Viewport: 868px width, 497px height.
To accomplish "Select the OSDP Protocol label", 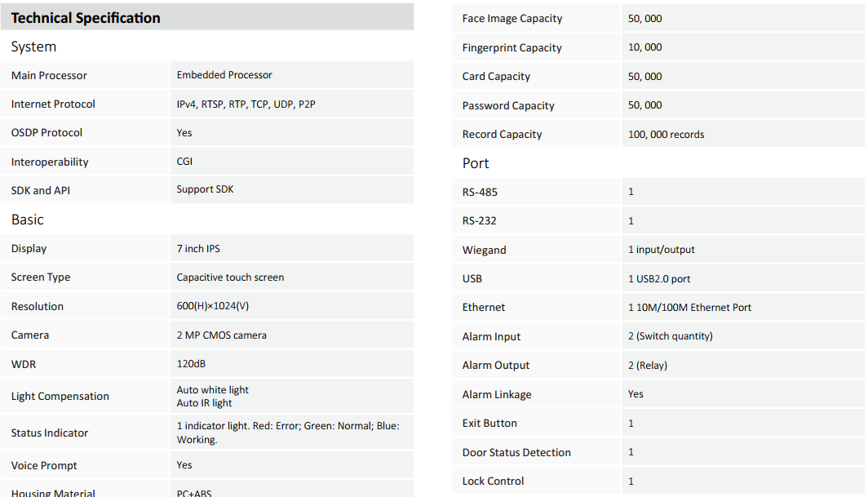I will coord(46,133).
